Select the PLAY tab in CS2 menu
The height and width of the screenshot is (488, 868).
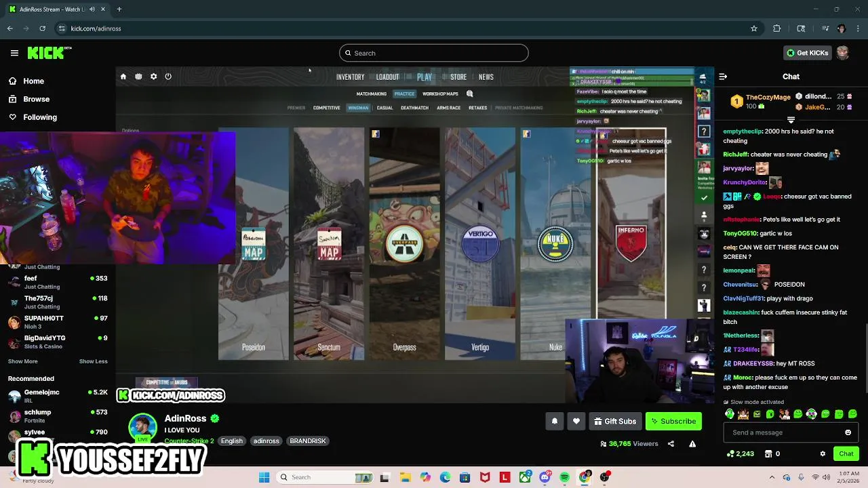pyautogui.click(x=425, y=77)
